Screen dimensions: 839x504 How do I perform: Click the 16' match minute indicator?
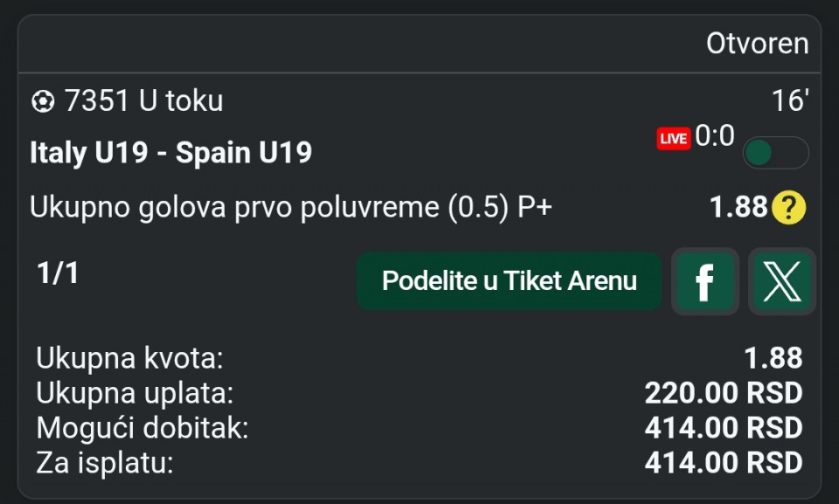(x=790, y=101)
